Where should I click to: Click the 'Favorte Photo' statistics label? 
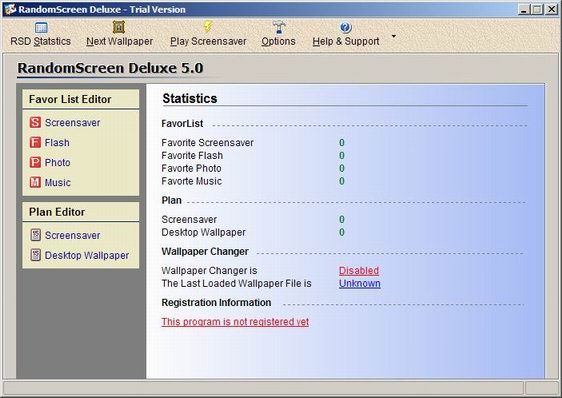click(x=191, y=169)
